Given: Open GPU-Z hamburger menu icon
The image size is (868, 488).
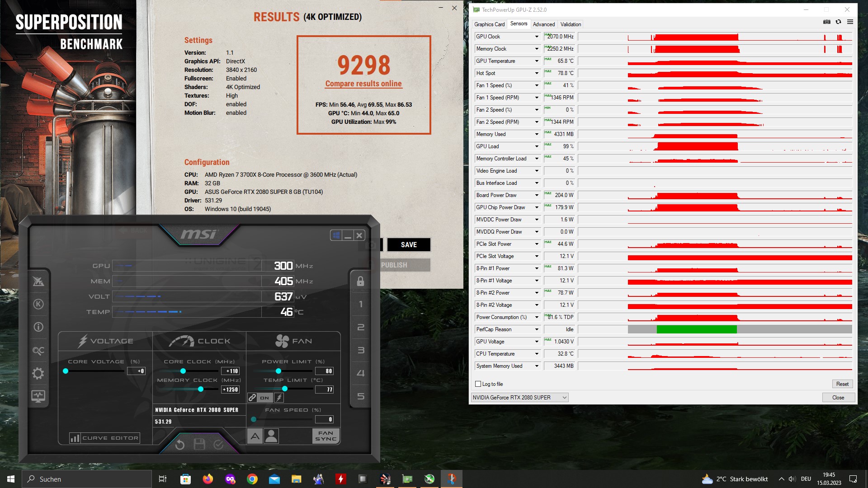Looking at the screenshot, I should click(x=850, y=22).
